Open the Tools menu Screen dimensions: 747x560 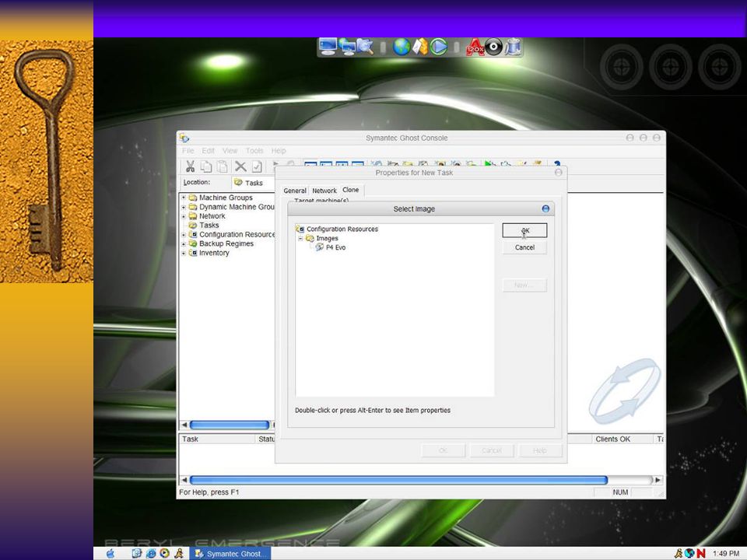coord(254,150)
